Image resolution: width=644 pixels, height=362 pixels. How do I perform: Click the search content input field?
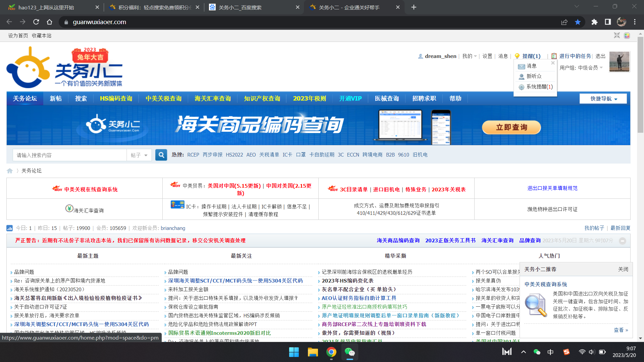coord(70,155)
